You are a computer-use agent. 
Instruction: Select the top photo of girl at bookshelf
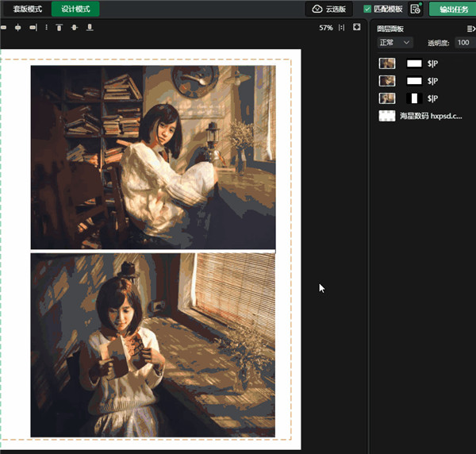(153, 157)
